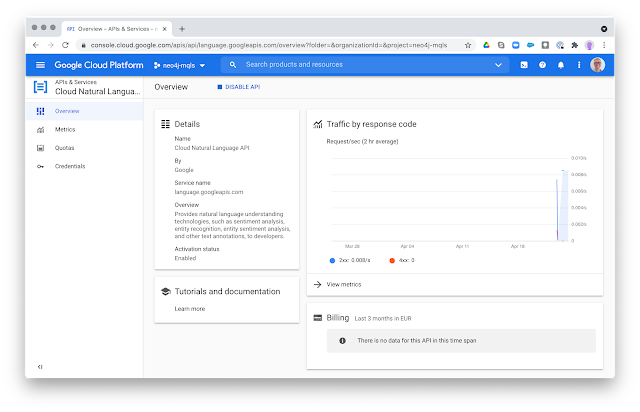Click the Metrics chart icon
The image size is (640, 412).
pyautogui.click(x=40, y=130)
